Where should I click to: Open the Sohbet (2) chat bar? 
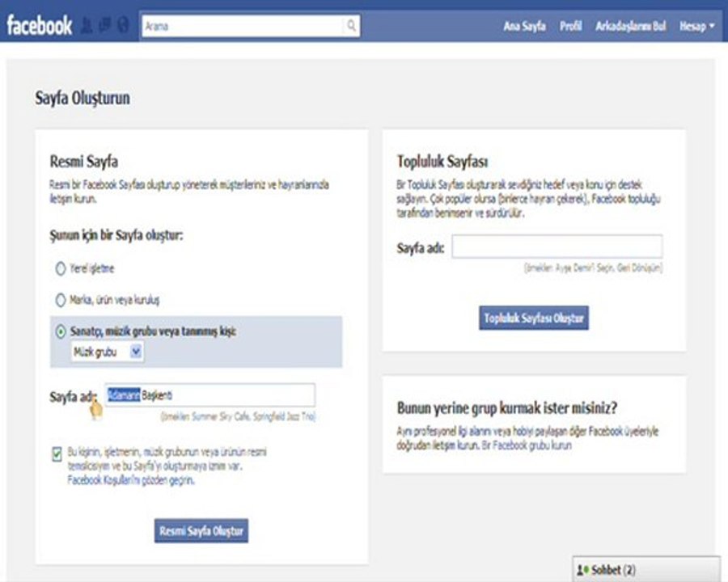(x=646, y=569)
